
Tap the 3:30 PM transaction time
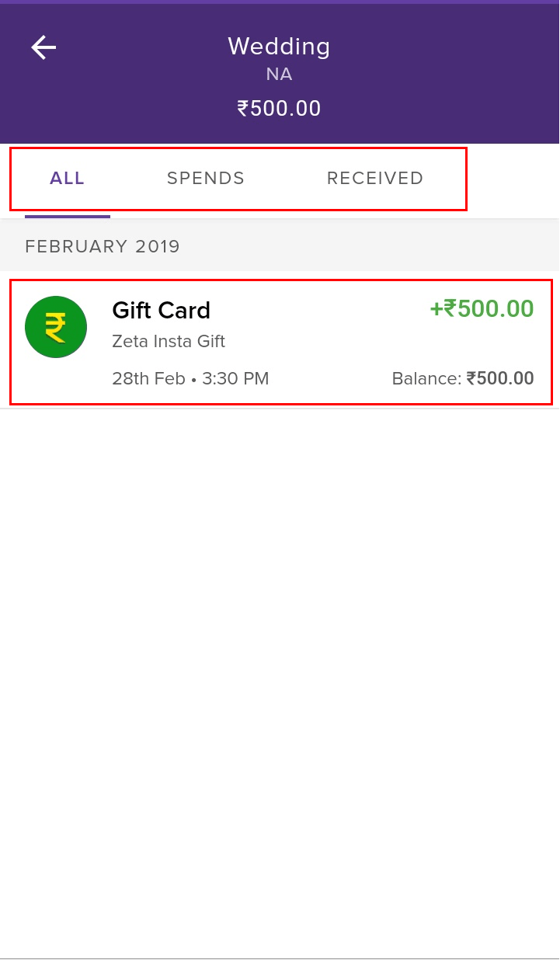[235, 378]
